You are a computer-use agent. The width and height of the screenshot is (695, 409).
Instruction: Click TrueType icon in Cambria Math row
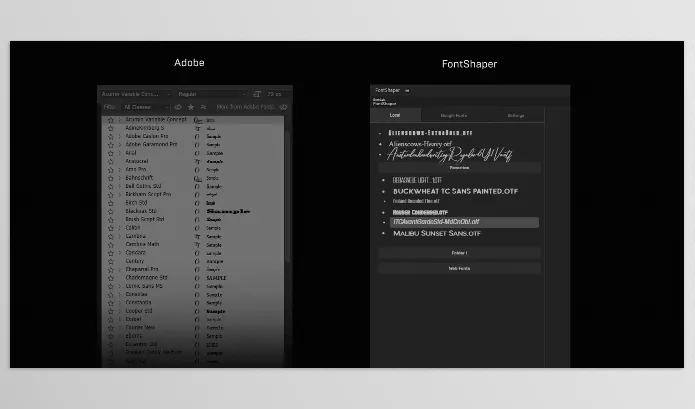[197, 245]
